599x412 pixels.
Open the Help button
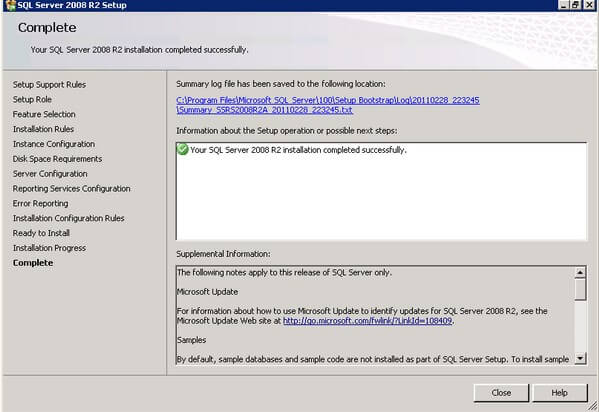point(560,393)
